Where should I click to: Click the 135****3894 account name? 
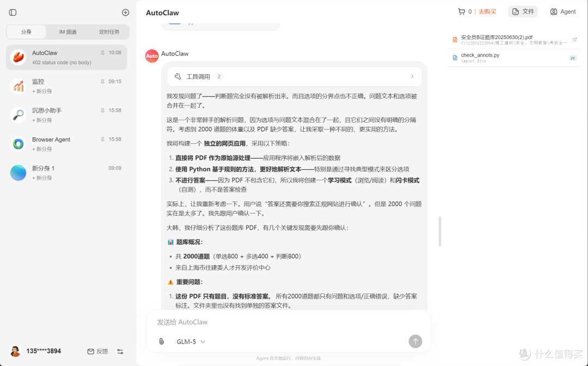[x=44, y=351]
